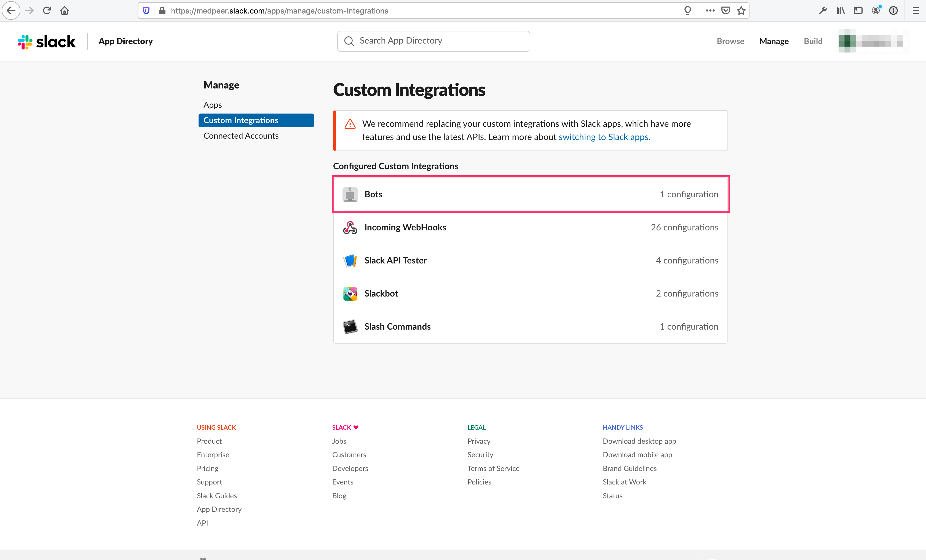Open footer Status link
The height and width of the screenshot is (560, 926).
click(x=612, y=496)
